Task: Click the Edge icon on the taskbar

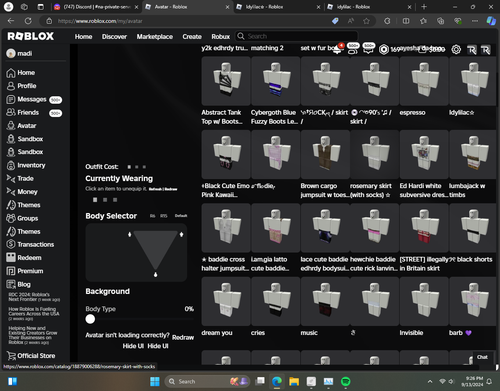Action: point(277,381)
